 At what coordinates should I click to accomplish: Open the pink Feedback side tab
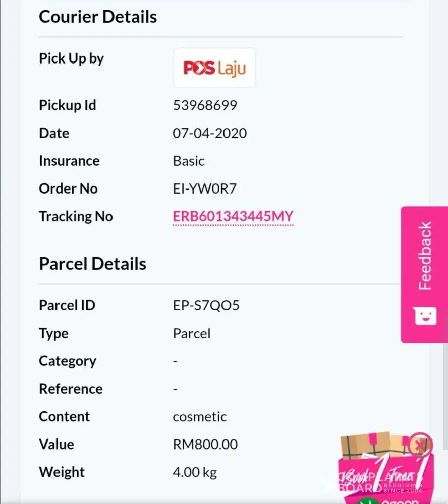click(425, 256)
